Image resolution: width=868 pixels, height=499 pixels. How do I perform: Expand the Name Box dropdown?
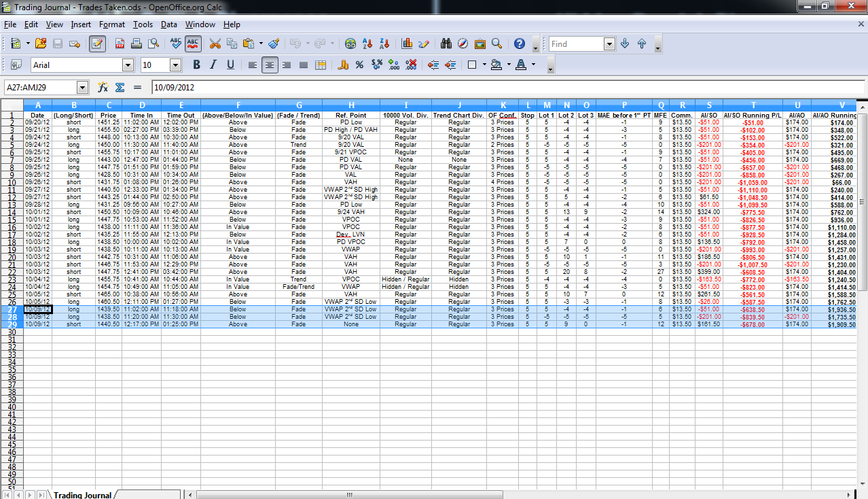click(83, 87)
